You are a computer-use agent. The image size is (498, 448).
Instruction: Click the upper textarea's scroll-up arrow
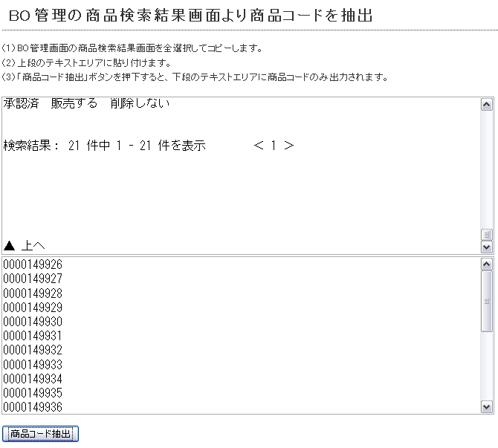pos(487,105)
